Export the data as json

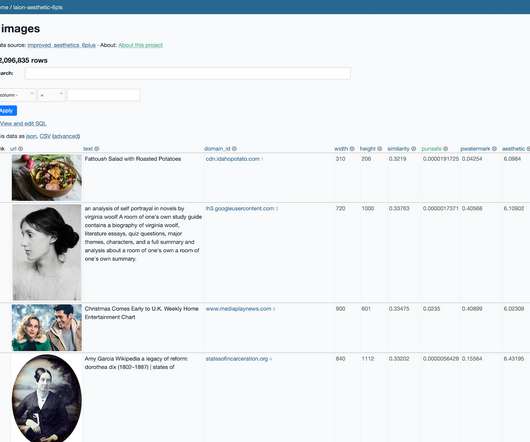[x=31, y=136]
